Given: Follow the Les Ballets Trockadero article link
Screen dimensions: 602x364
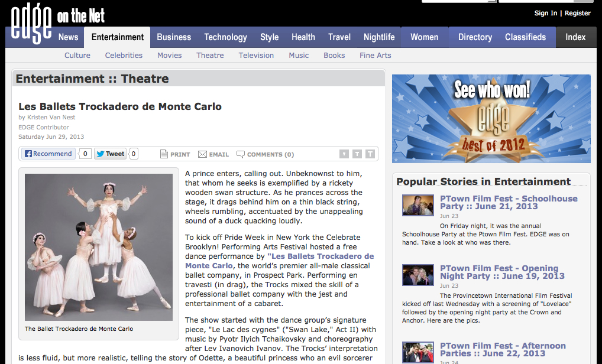Looking at the screenshot, I should click(x=321, y=256).
